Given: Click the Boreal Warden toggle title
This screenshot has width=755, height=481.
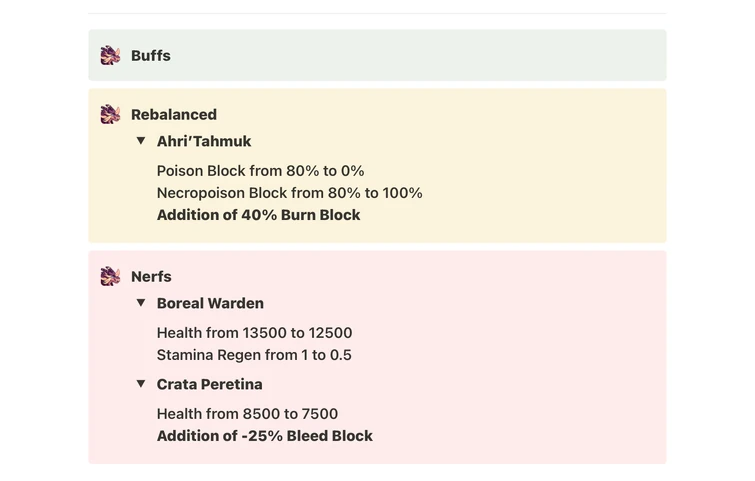Looking at the screenshot, I should click(210, 304).
